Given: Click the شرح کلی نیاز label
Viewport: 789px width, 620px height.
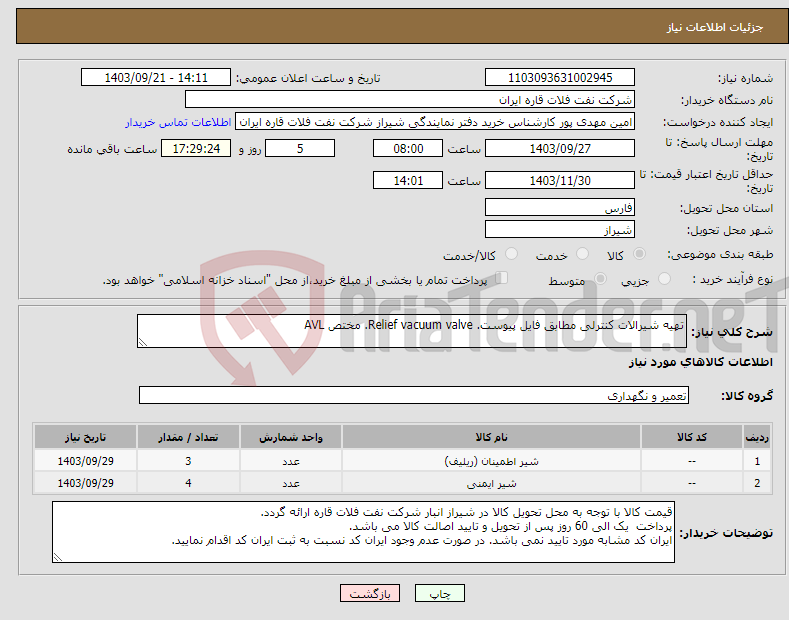Looking at the screenshot, I should [732, 332].
